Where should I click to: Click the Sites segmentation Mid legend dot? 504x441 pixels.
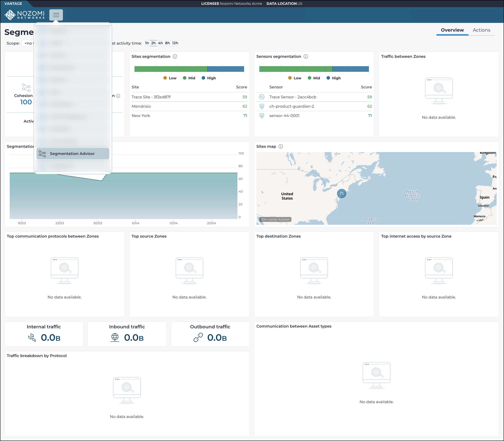point(184,78)
